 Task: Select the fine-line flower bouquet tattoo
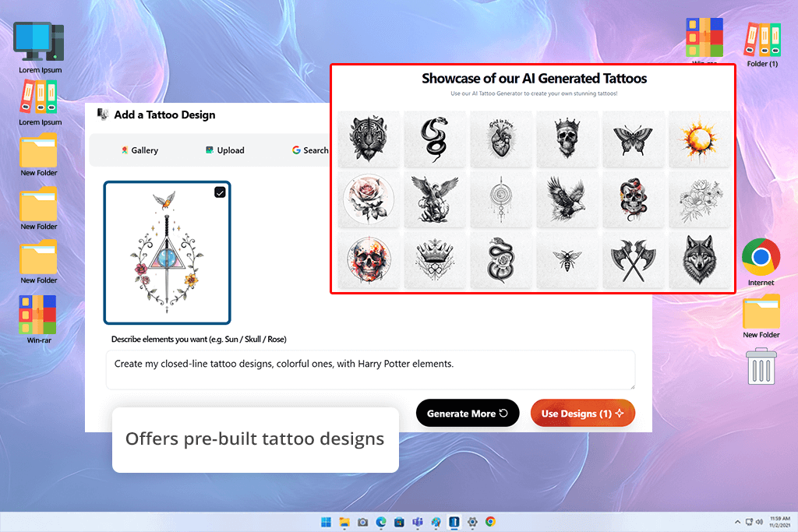tap(699, 199)
